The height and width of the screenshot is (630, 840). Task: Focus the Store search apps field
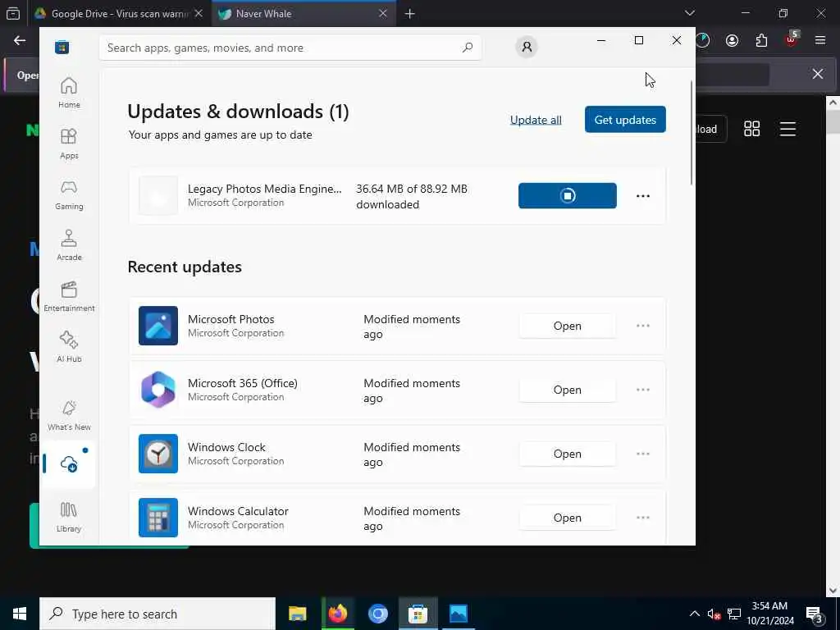(x=290, y=48)
